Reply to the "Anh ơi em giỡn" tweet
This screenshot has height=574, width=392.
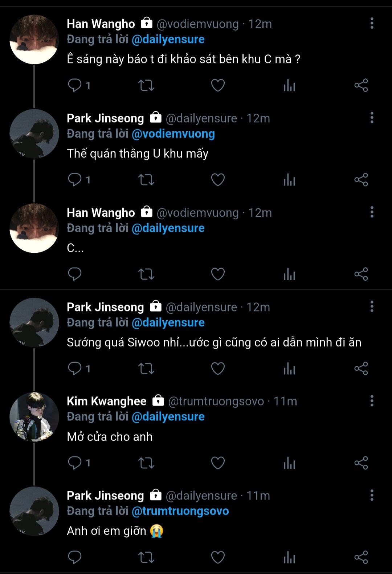tap(75, 557)
